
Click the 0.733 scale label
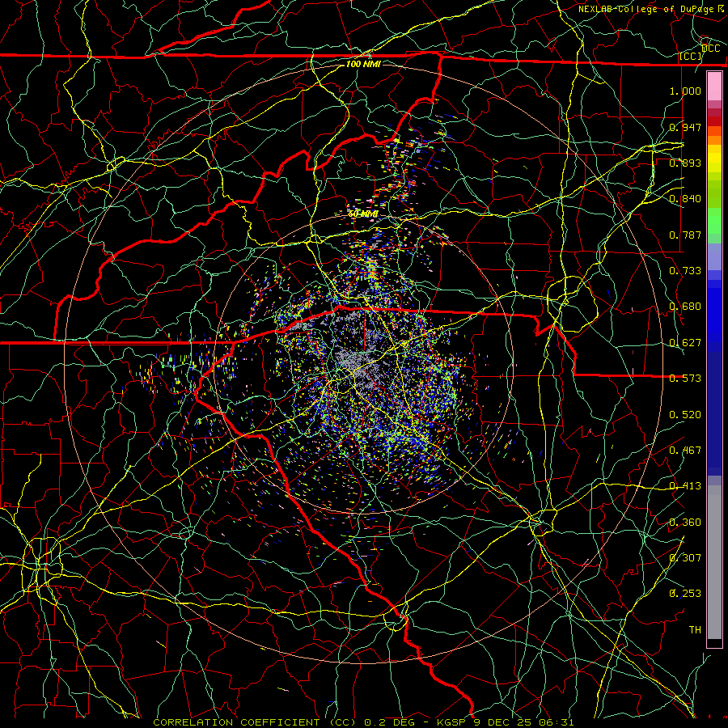coord(685,271)
